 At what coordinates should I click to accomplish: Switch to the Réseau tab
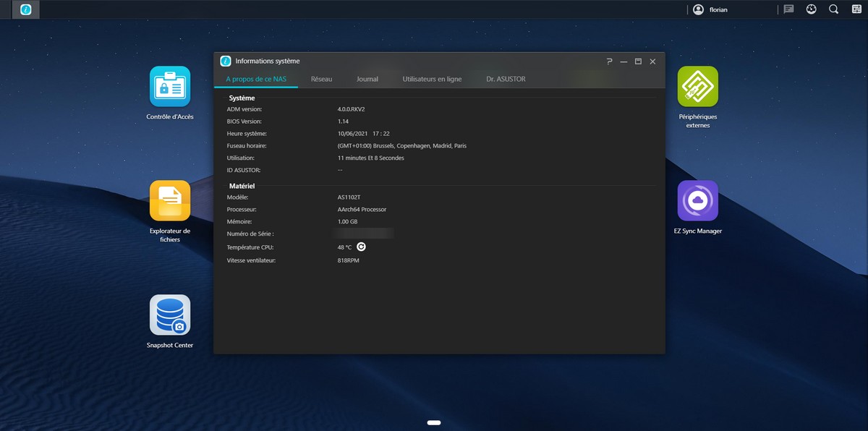click(321, 79)
